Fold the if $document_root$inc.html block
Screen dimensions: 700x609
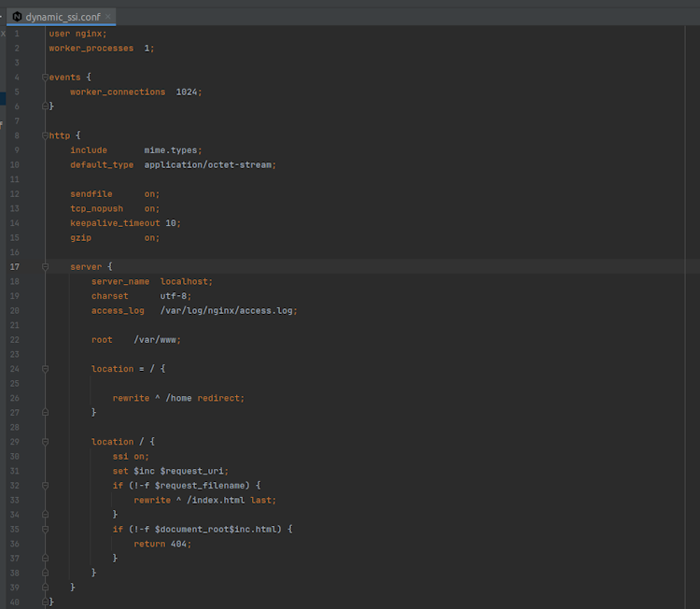coord(45,530)
